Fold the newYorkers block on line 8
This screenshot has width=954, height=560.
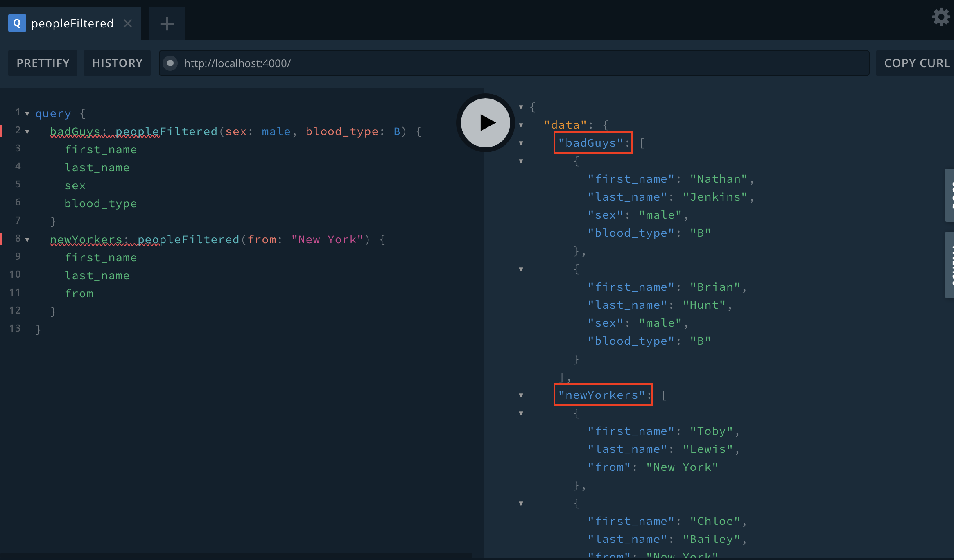click(27, 240)
